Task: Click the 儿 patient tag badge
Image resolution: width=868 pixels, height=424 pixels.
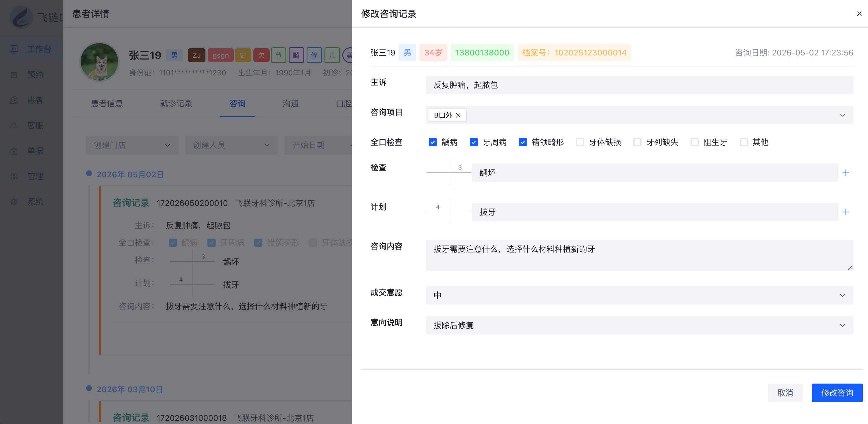Action: click(x=332, y=55)
